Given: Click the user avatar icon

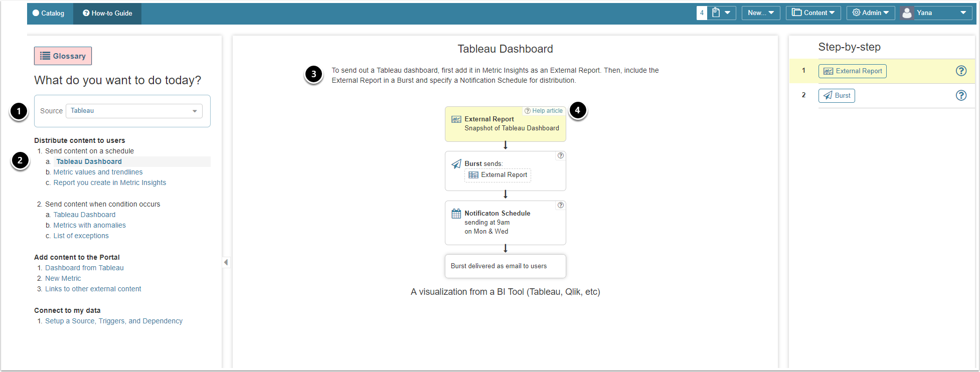Looking at the screenshot, I should pyautogui.click(x=907, y=13).
